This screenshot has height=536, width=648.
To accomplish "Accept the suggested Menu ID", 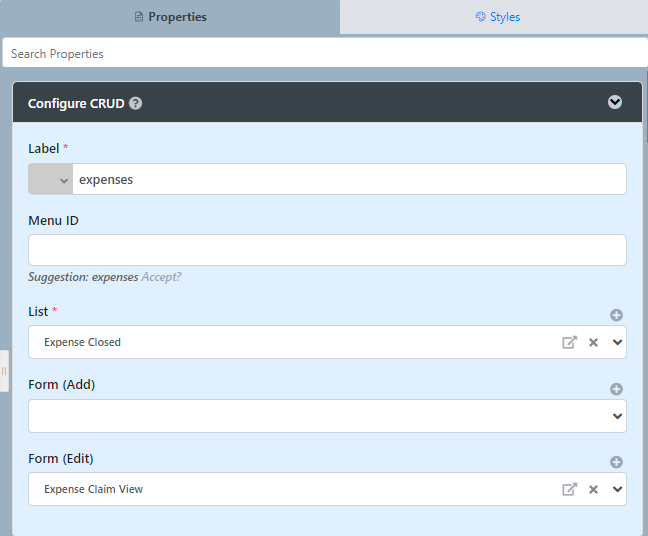I will tap(161, 277).
